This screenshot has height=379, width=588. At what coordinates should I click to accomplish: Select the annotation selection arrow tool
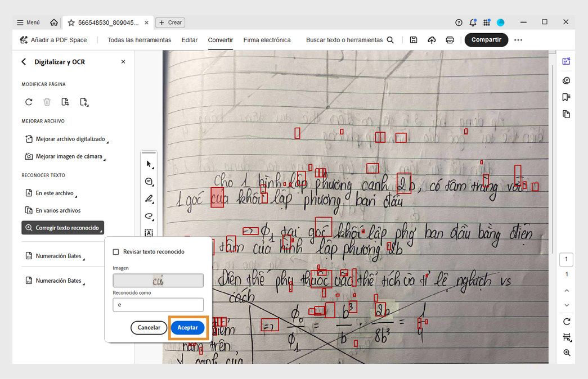coord(149,164)
